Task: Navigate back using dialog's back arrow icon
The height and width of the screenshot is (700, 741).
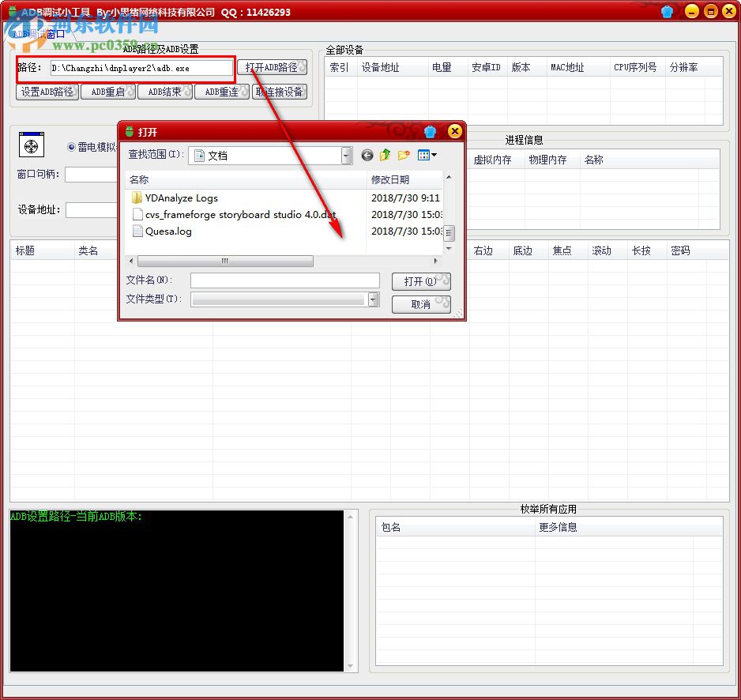Action: (367, 155)
